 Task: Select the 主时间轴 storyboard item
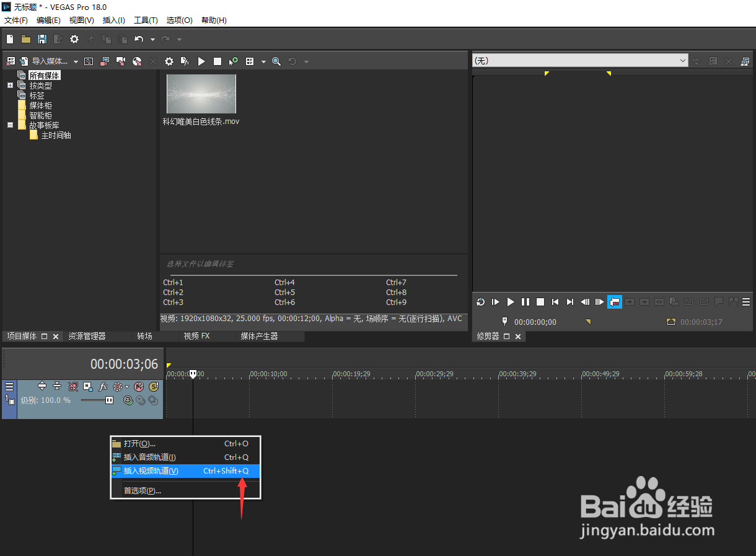click(56, 135)
